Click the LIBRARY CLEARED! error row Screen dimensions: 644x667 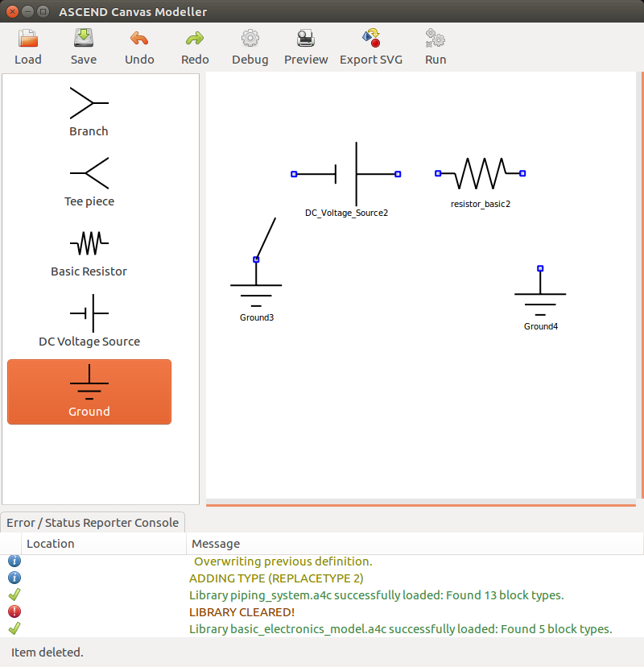[242, 612]
